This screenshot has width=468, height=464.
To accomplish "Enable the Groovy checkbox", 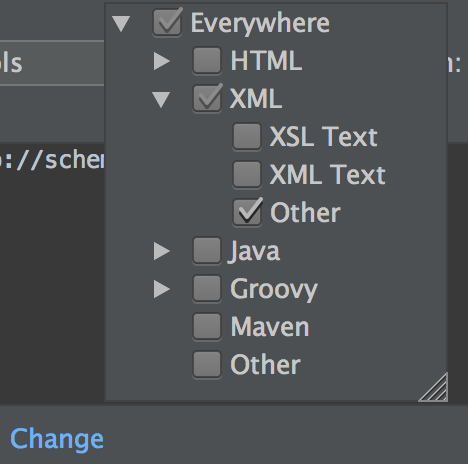I will [207, 289].
